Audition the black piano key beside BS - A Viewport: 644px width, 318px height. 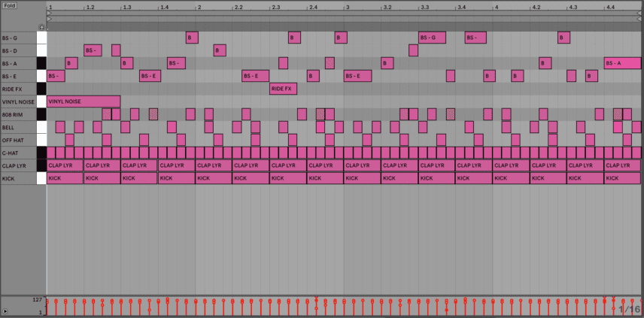pyautogui.click(x=41, y=64)
